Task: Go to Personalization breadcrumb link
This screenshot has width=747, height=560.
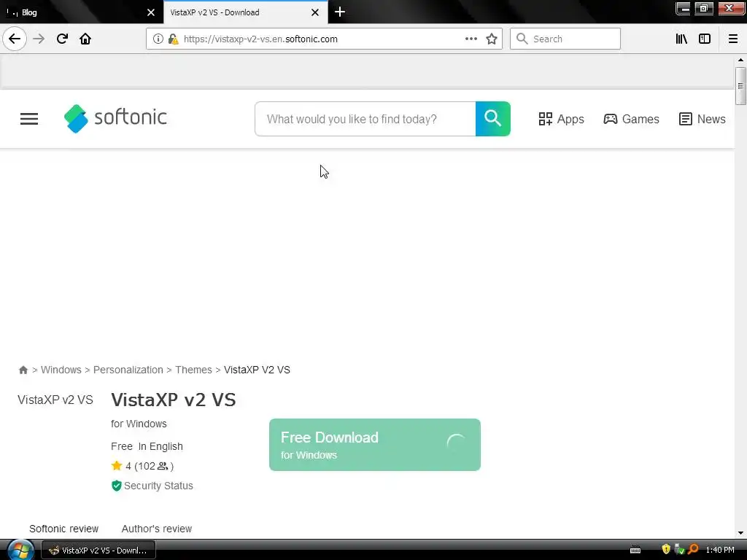Action: tap(128, 370)
